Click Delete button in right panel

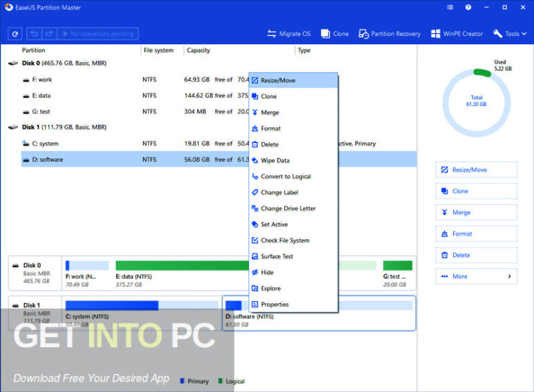pos(476,255)
